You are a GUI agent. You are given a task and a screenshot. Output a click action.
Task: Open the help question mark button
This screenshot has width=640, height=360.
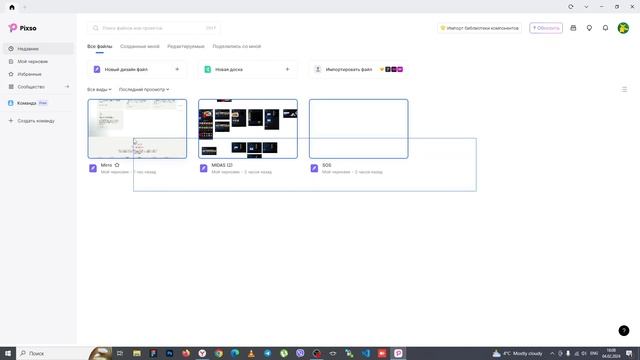pos(623,331)
